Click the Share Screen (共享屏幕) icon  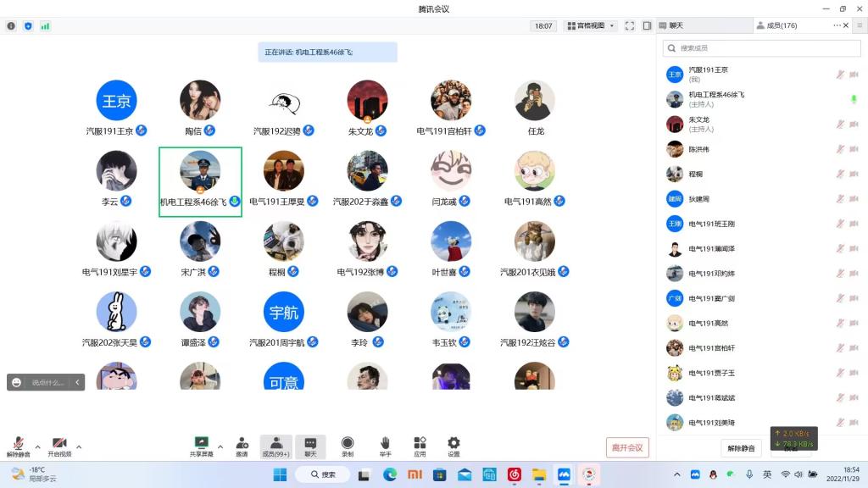pyautogui.click(x=201, y=443)
